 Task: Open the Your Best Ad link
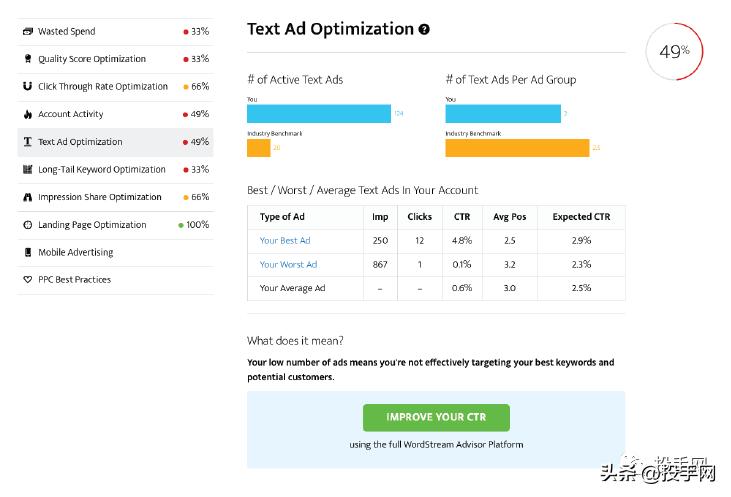coord(285,240)
